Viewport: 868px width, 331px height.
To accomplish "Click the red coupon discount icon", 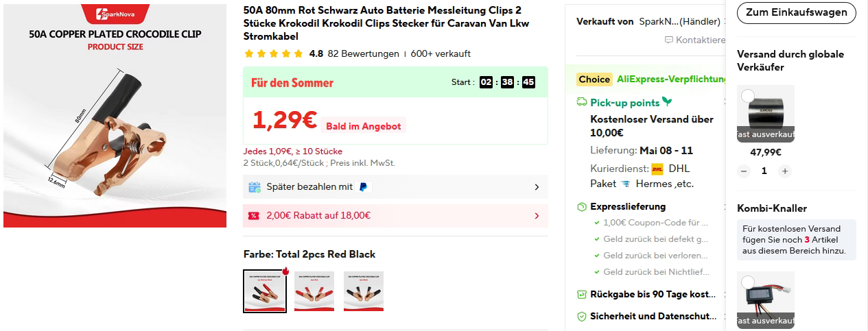I will point(254,216).
